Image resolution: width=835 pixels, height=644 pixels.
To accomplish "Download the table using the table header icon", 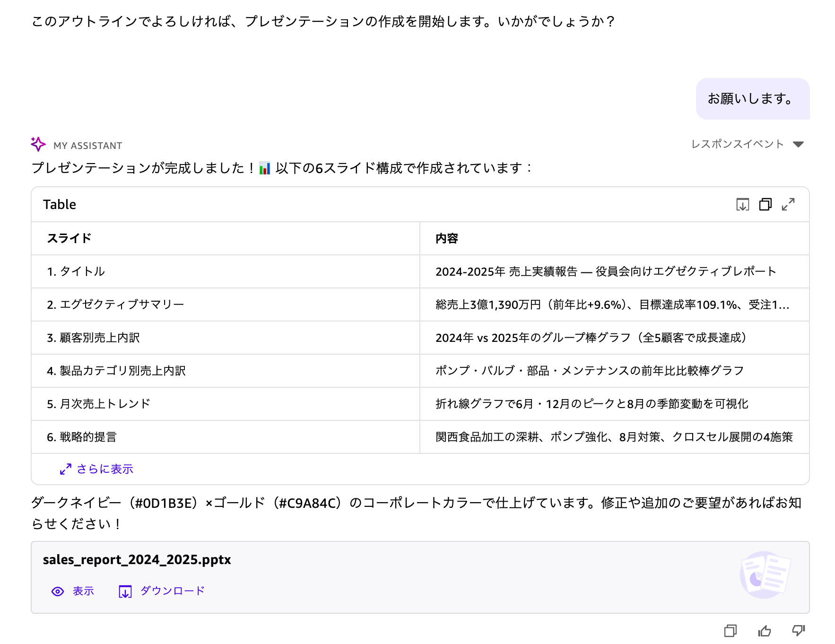I will pos(742,205).
